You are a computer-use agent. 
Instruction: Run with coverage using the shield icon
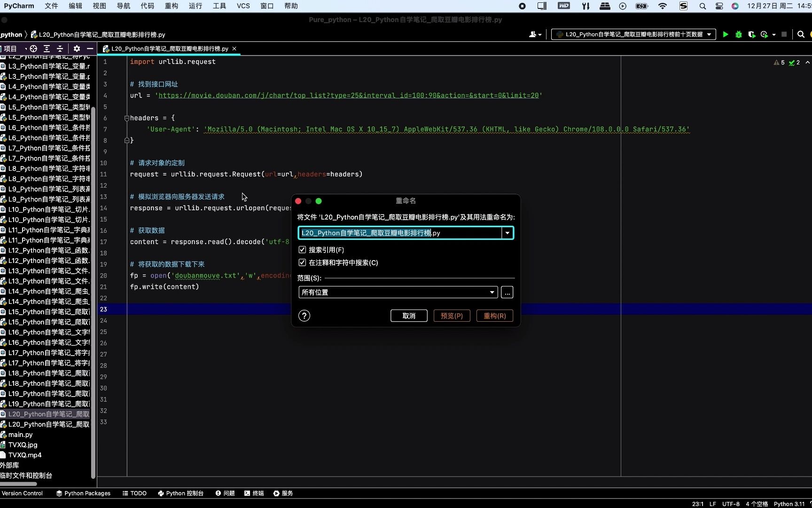tap(751, 34)
